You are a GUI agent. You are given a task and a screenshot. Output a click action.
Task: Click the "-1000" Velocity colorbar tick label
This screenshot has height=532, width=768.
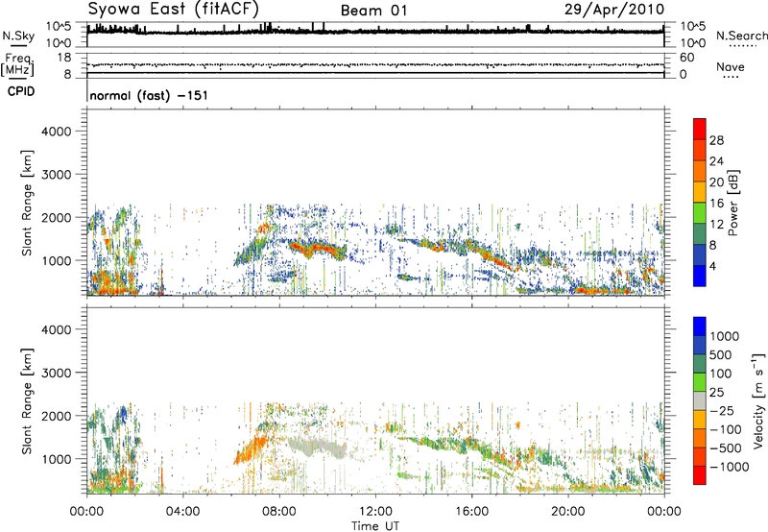coord(729,467)
